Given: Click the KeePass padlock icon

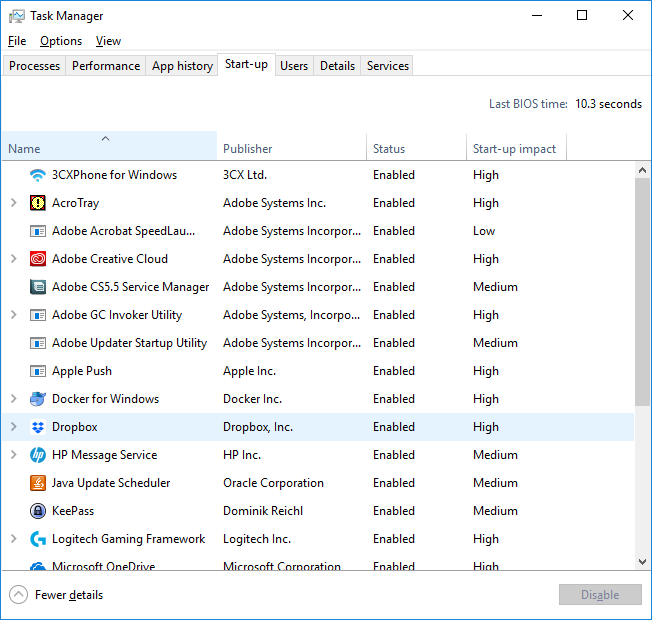Looking at the screenshot, I should pos(38,511).
